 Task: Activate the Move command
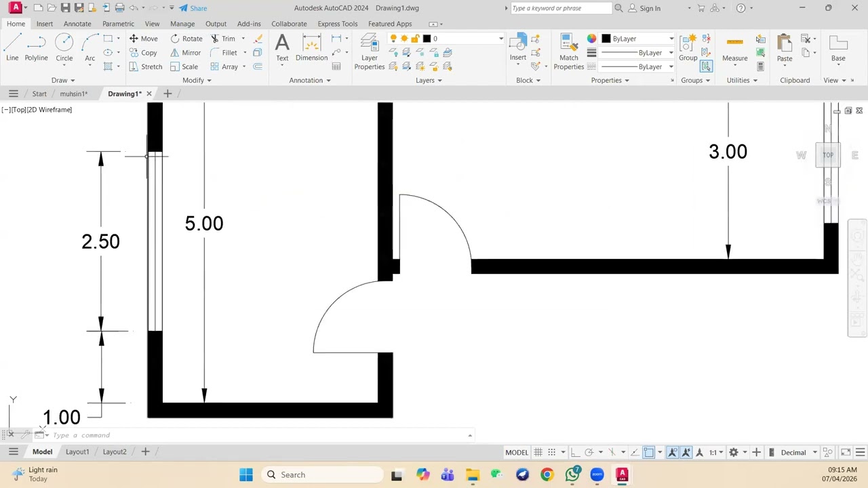click(x=144, y=39)
